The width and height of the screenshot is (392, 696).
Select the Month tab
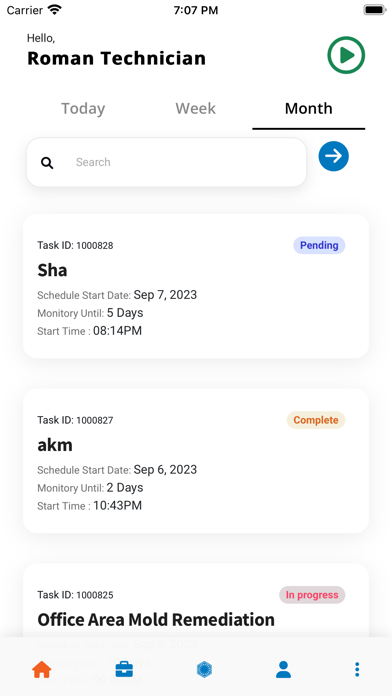309,109
